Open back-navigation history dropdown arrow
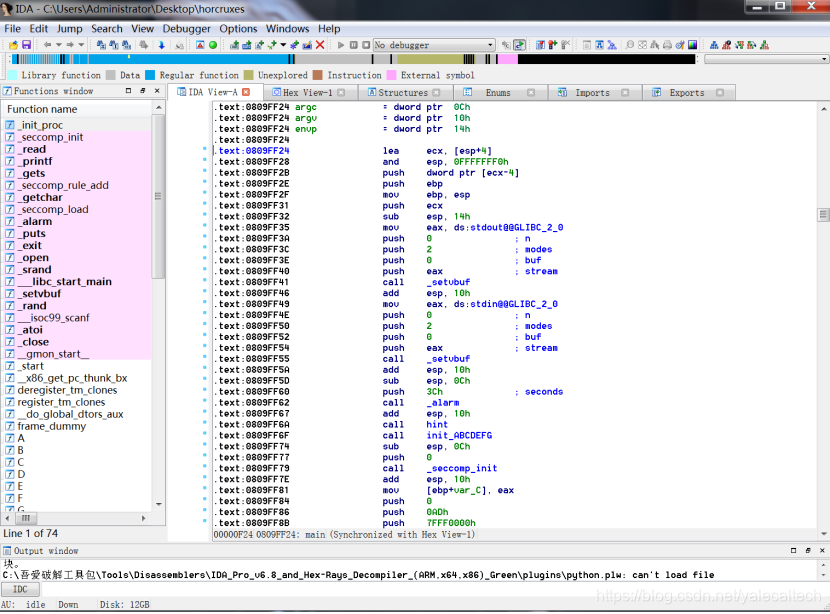The height and width of the screenshot is (614, 830). click(59, 45)
